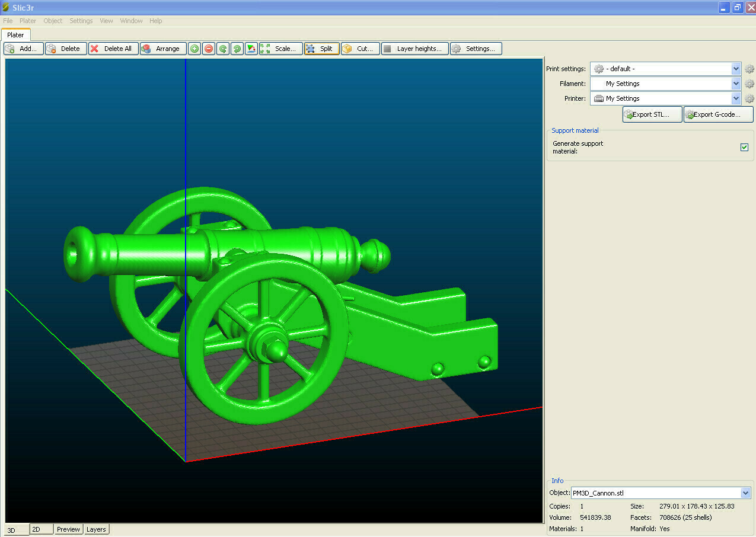Expand the Filament settings combo box
Screen dimensions: 756x537
735,84
